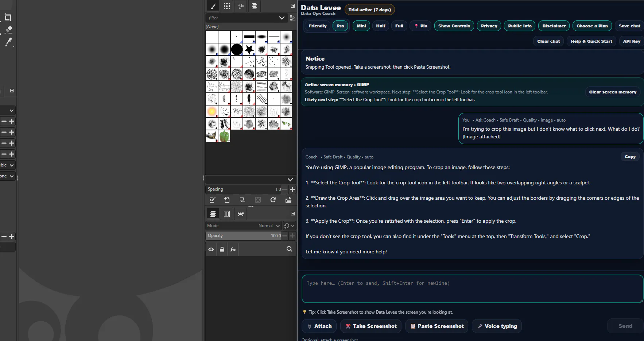Screen dimensions: 644x341
Task: Open the Disclaimer
Action: click(x=554, y=26)
